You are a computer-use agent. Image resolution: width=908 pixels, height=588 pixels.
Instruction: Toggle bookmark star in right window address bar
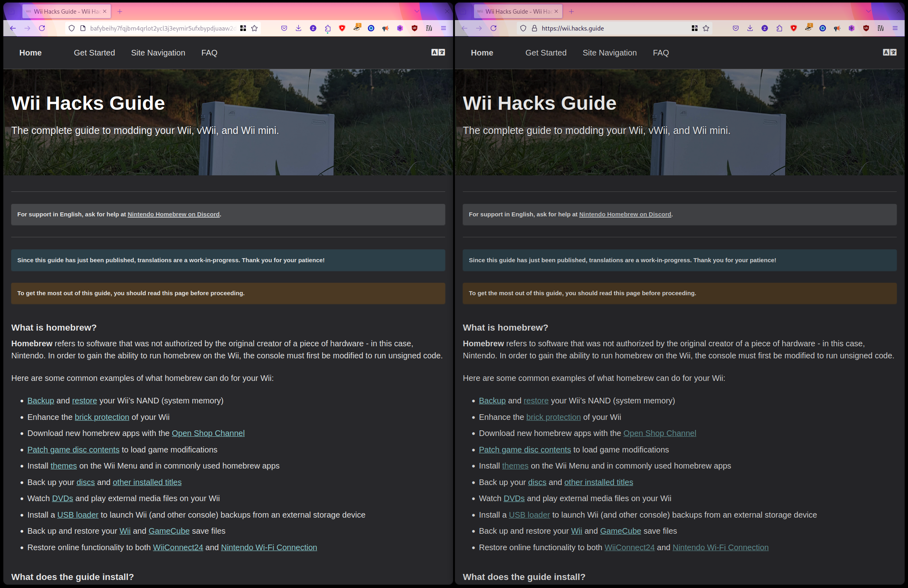[706, 28]
